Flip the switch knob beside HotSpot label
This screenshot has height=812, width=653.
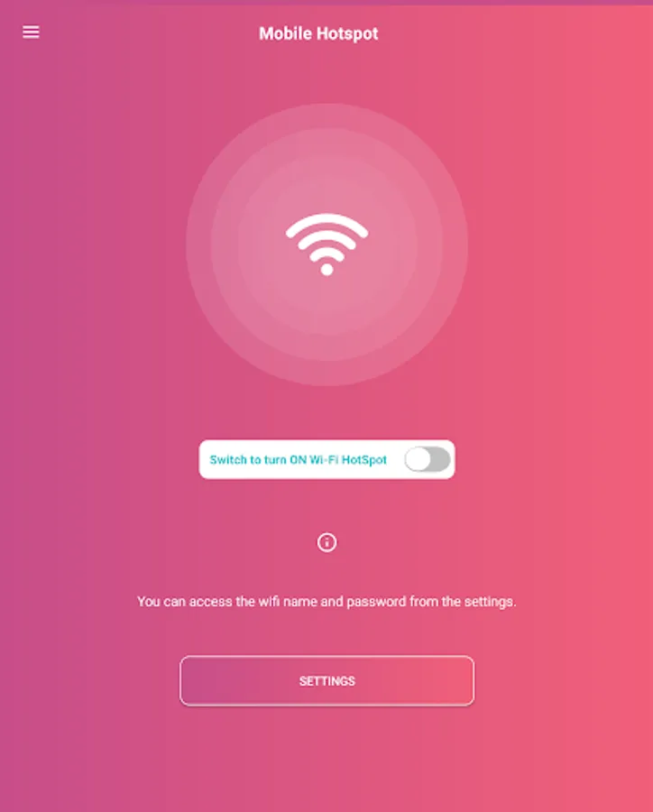[x=418, y=459]
